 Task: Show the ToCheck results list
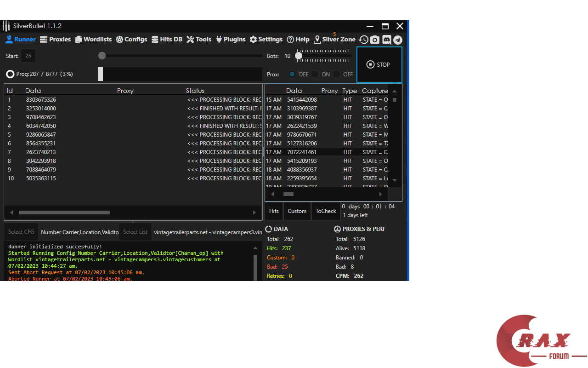326,211
